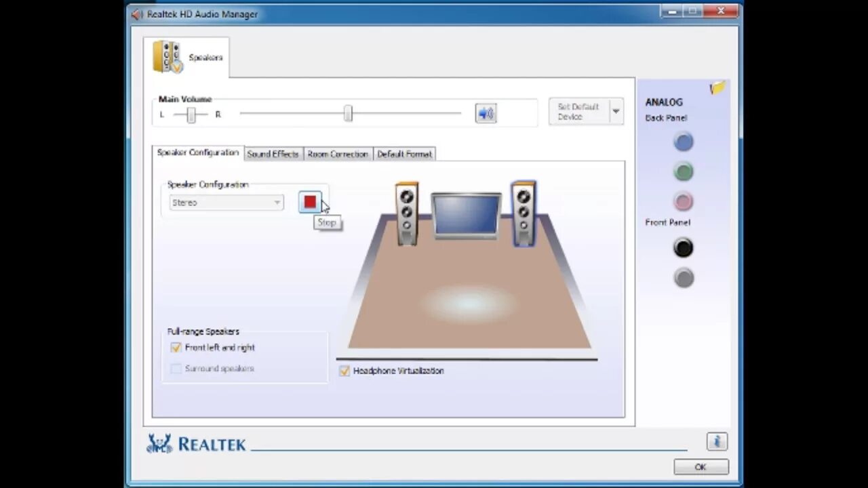868x488 pixels.
Task: Click the title bar speaker icon
Action: [137, 14]
